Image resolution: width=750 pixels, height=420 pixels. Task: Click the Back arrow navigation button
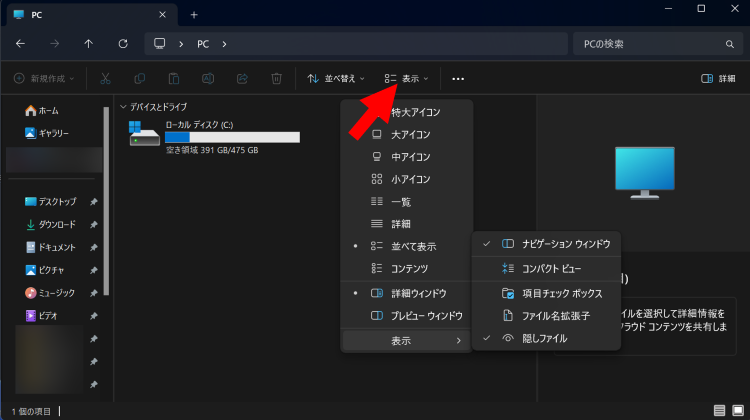pos(20,44)
